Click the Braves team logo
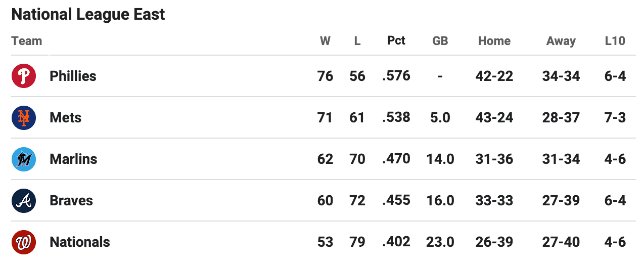Image resolution: width=644 pixels, height=264 pixels. [x=24, y=201]
